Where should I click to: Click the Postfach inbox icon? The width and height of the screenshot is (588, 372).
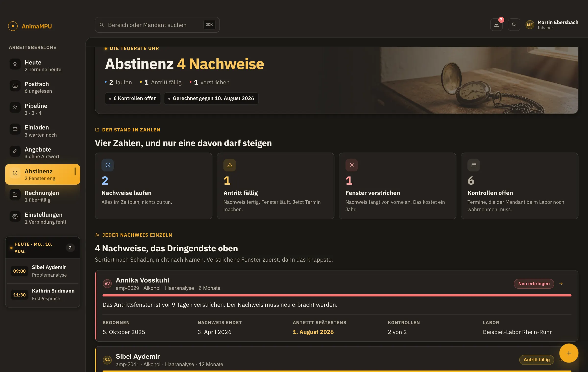pyautogui.click(x=15, y=86)
